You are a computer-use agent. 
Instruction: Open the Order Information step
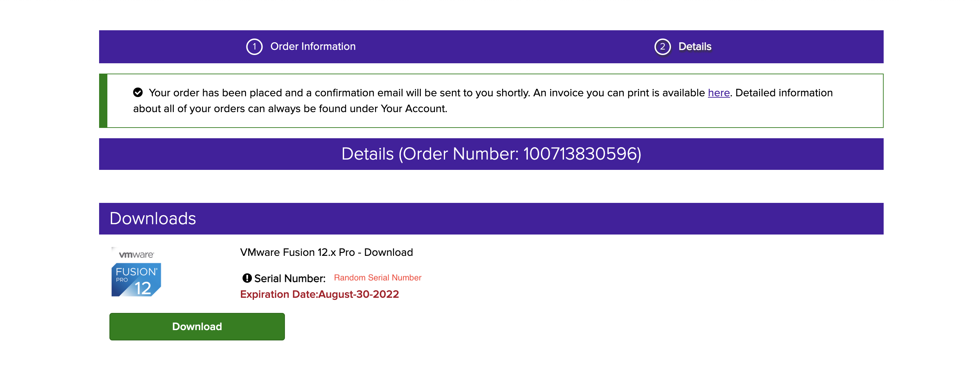click(313, 46)
